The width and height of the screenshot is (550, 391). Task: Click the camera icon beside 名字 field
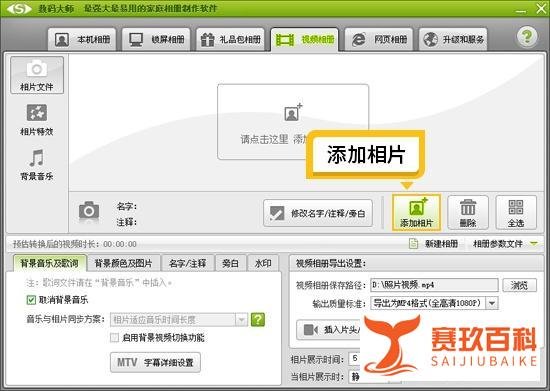[89, 211]
